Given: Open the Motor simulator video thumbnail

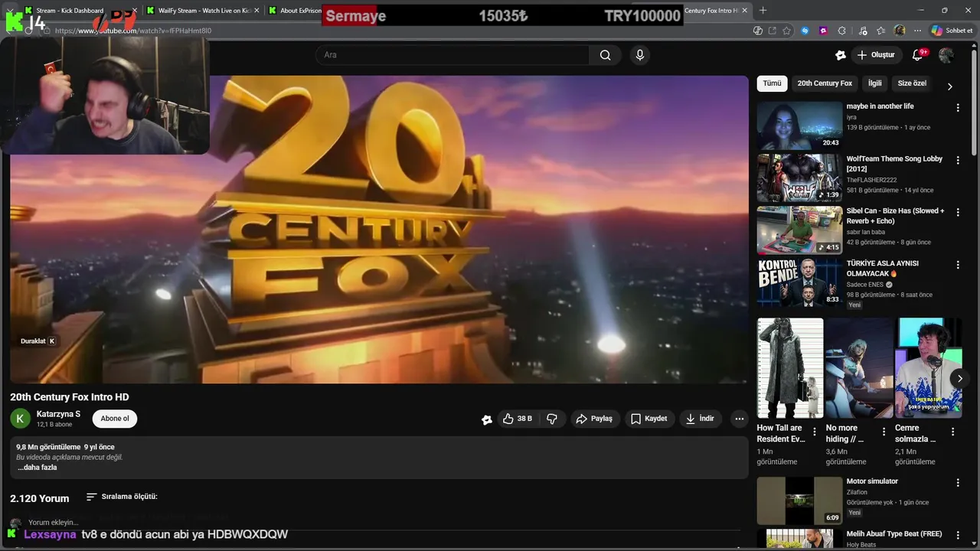Looking at the screenshot, I should tap(799, 500).
